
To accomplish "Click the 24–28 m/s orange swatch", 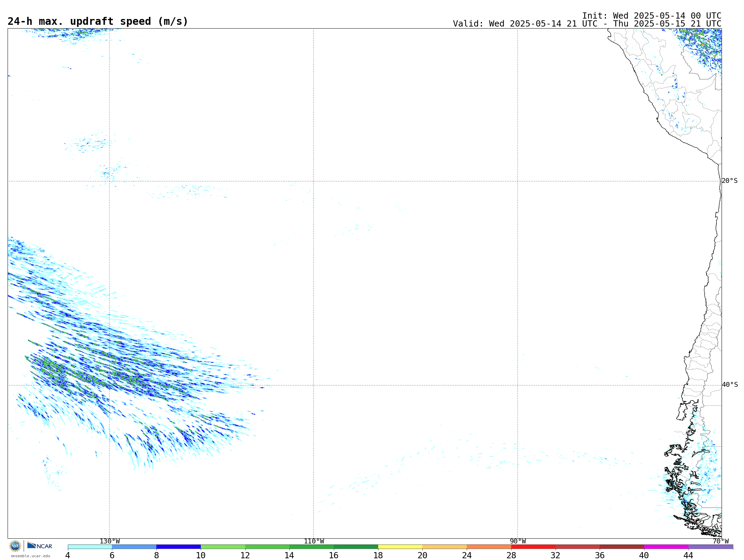I will tap(489, 547).
